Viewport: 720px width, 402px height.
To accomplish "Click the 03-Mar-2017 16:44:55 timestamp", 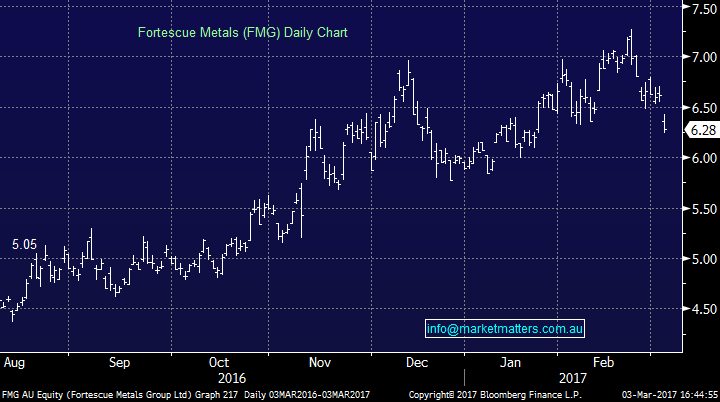I will tap(670, 395).
